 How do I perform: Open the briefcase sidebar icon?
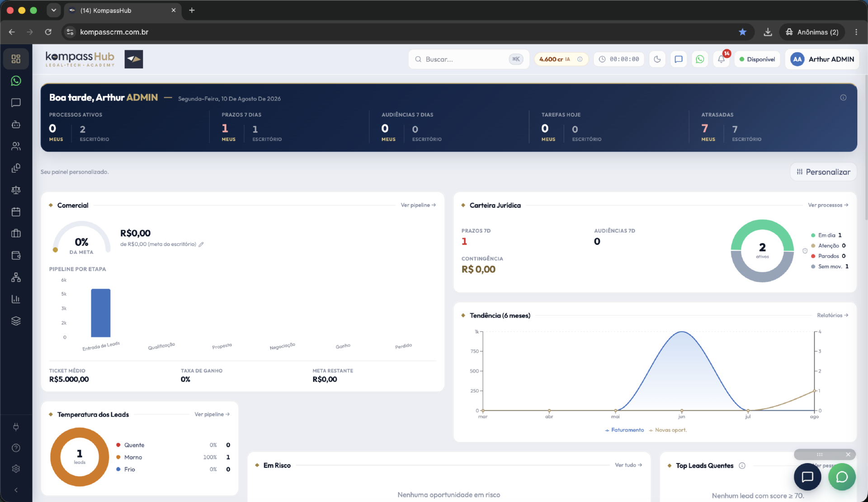16,233
